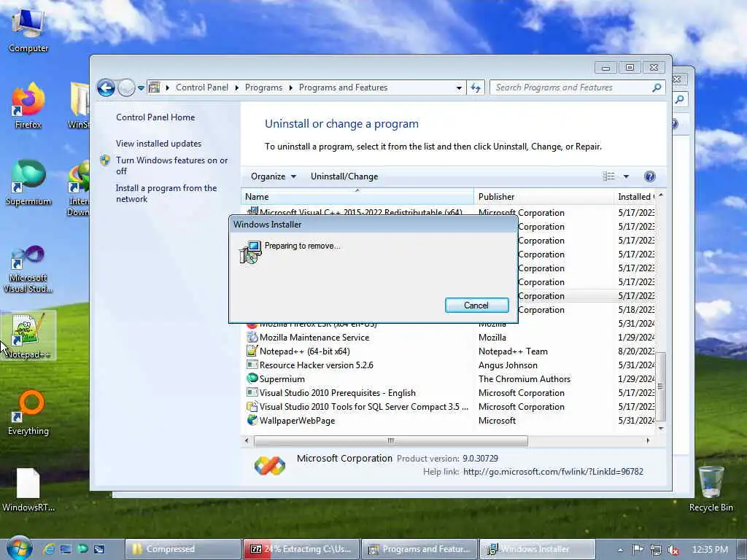
Task: Cancel the Windows Installer removal
Action: pyautogui.click(x=476, y=306)
